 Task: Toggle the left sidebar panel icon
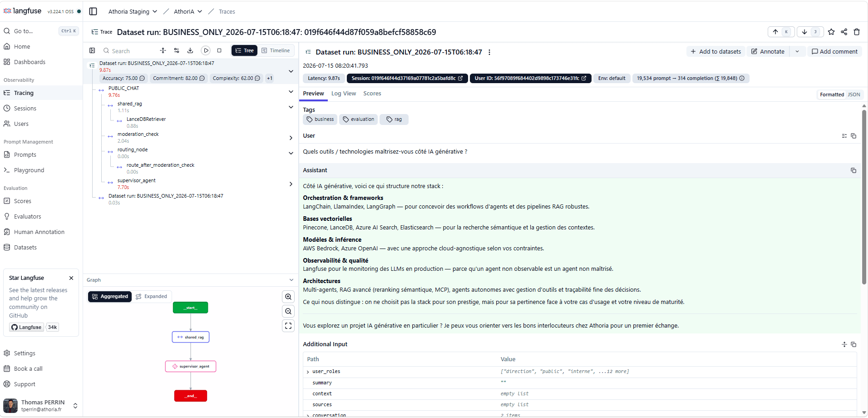(x=93, y=11)
